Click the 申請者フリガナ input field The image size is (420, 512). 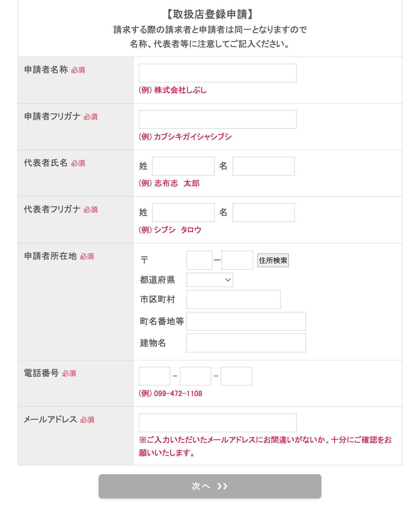point(217,119)
